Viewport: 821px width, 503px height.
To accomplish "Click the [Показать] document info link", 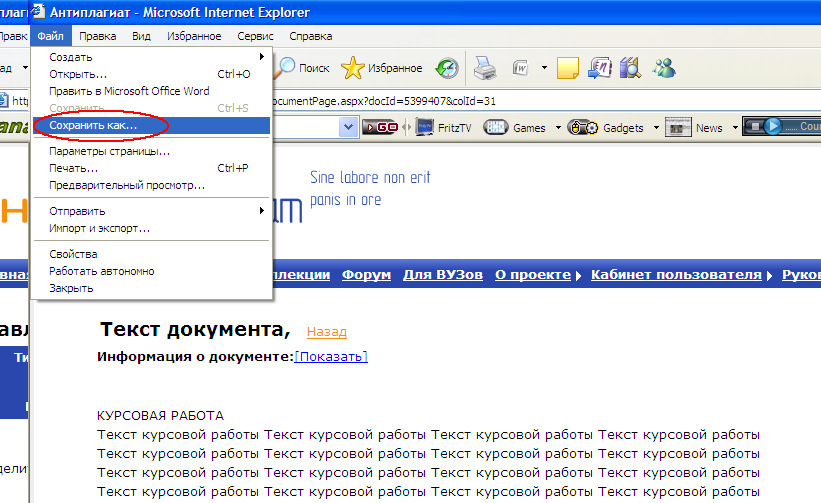I will 331,357.
